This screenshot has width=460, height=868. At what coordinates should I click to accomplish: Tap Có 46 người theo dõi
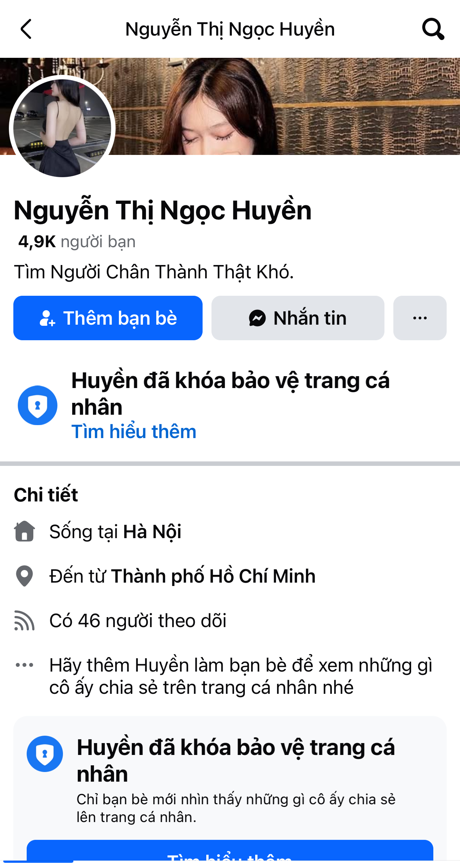click(138, 620)
